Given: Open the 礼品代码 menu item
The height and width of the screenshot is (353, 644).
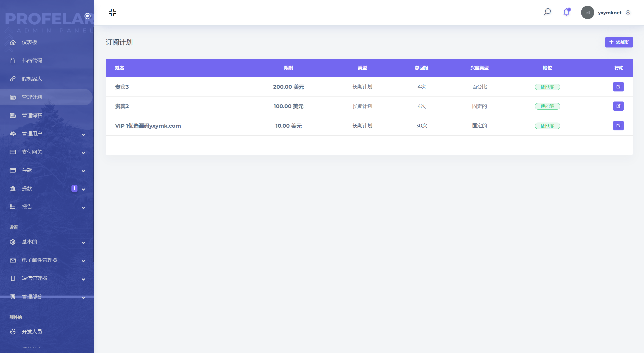Looking at the screenshot, I should click(32, 61).
